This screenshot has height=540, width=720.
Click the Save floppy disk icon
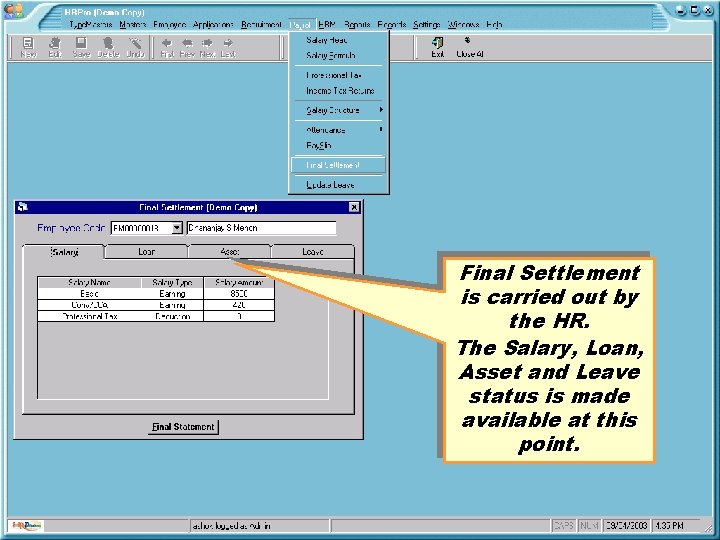coord(81,44)
